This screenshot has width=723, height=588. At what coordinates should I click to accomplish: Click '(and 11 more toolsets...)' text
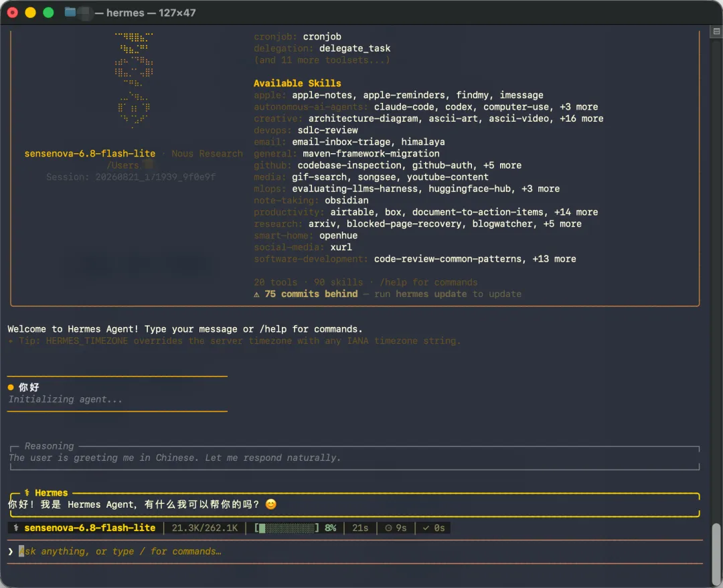coord(322,60)
